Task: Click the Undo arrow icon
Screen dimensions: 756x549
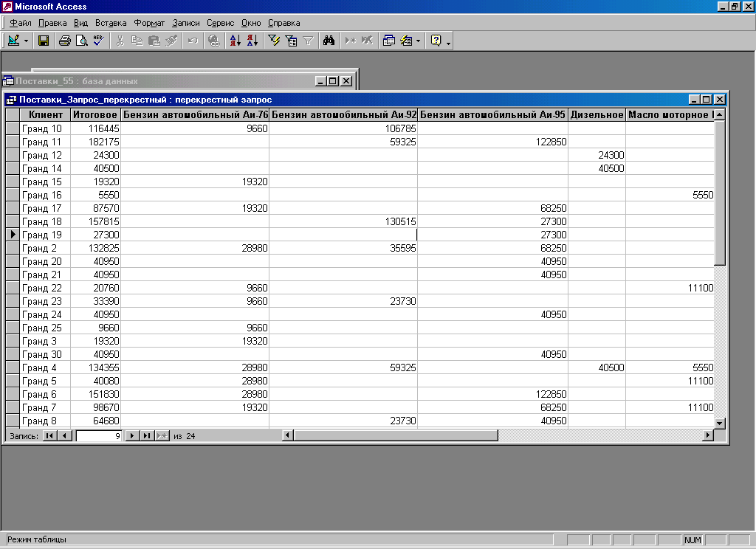Action: coord(193,41)
